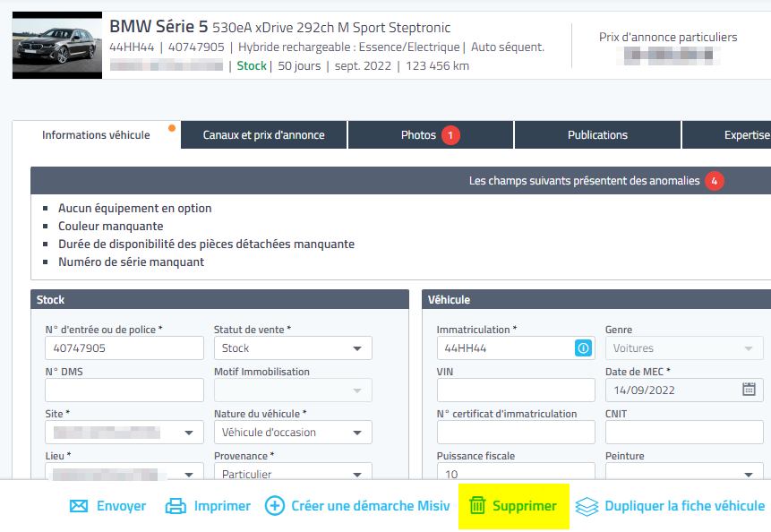Expand the Peinture dropdown
Viewport: 771px width, 532px height.
[x=684, y=471]
